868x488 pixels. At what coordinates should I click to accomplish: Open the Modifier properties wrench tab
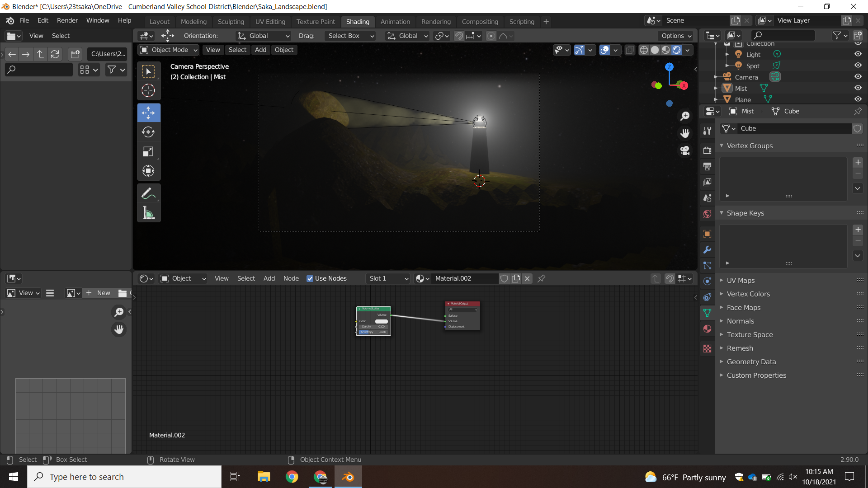[x=707, y=250]
